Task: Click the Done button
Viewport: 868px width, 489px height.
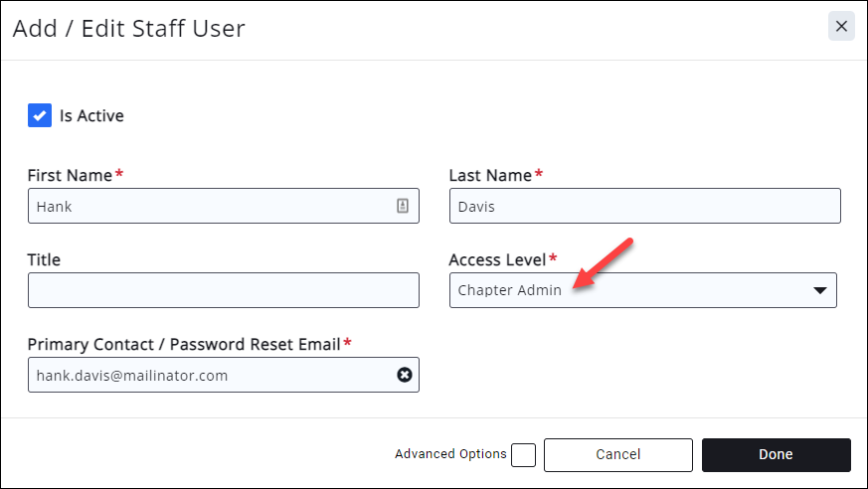Action: click(776, 454)
